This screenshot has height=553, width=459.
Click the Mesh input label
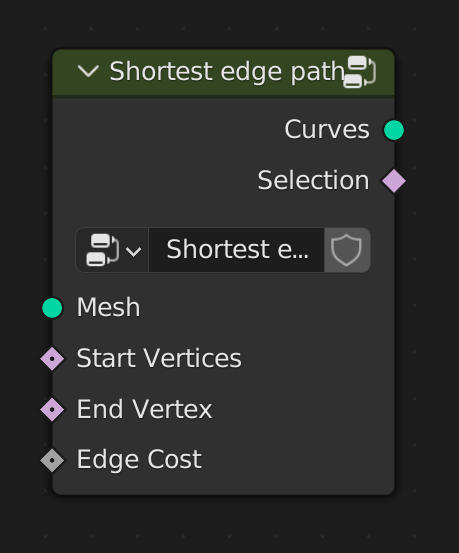(x=108, y=307)
